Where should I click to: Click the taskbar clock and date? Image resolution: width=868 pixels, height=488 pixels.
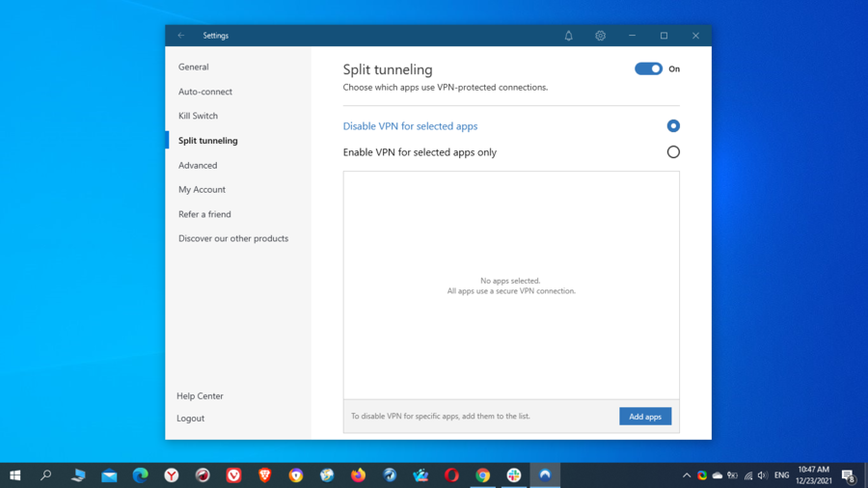[813, 475]
